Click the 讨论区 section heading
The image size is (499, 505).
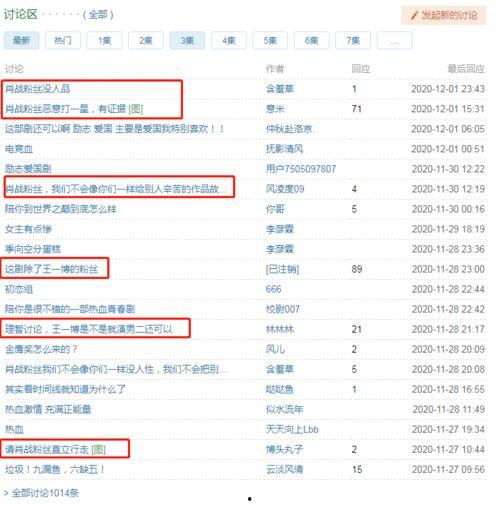coord(21,15)
